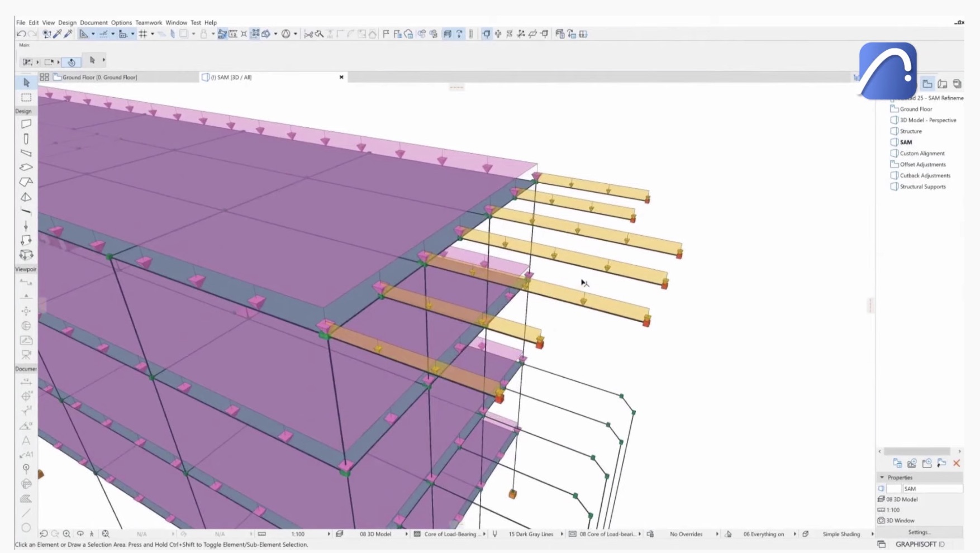Open the Structural Supports view in Navigator
This screenshot has height=553, width=980.
pos(922,187)
